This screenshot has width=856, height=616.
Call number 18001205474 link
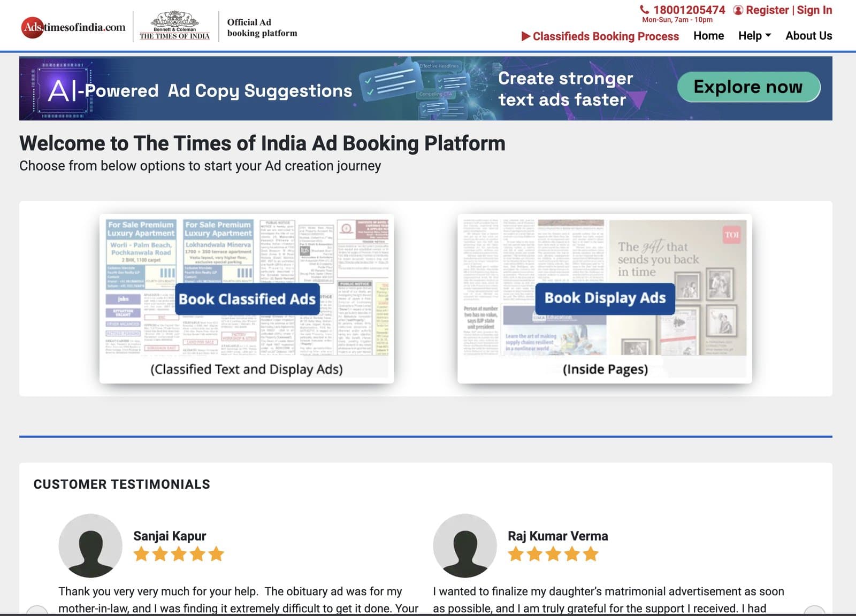689,10
